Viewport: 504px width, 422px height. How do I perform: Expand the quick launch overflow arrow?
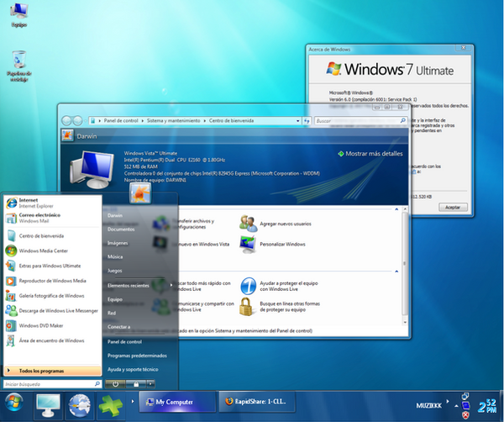tap(133, 401)
